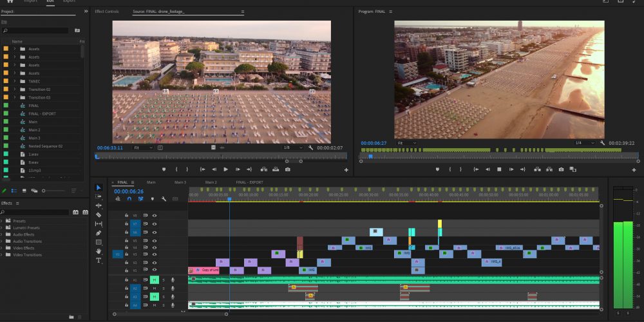
Task: Click Insert-as-nests sequence icon in timeline
Action: point(118,199)
